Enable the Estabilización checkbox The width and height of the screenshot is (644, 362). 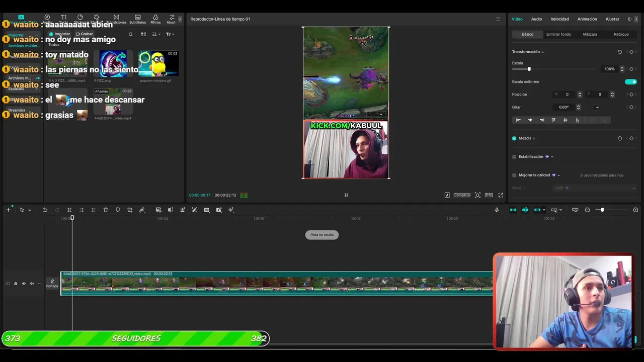pyautogui.click(x=514, y=157)
